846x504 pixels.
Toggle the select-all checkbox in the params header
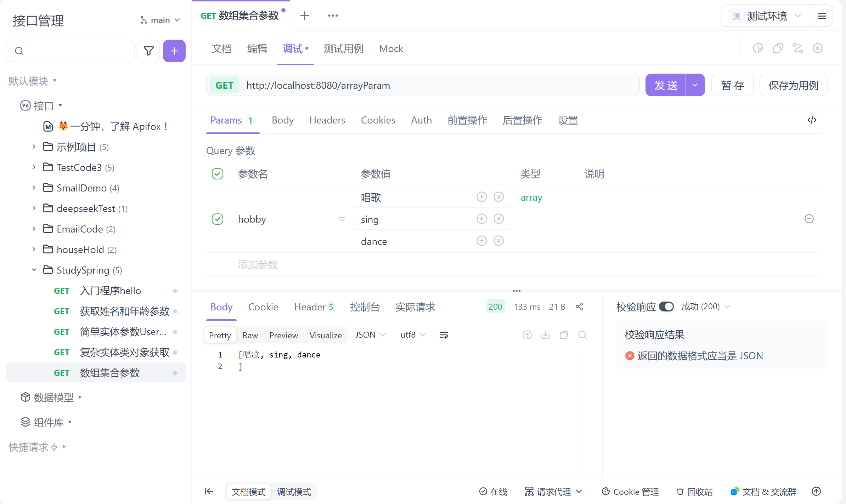[x=217, y=174]
